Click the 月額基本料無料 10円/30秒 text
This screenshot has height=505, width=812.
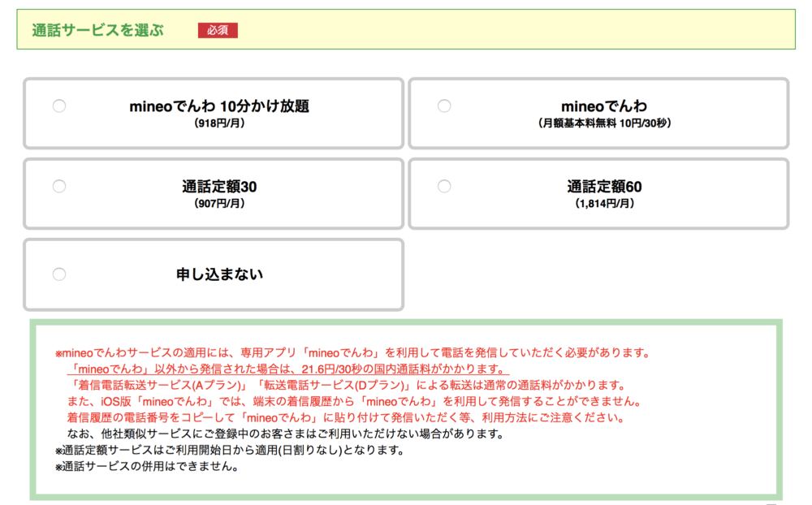(604, 123)
